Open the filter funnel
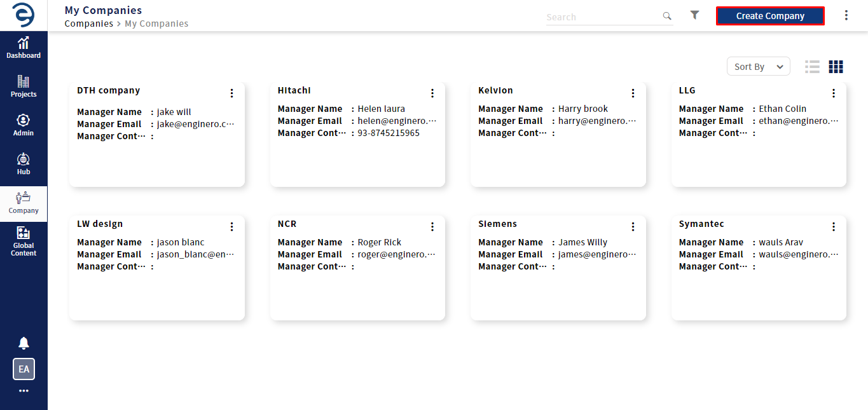Image resolution: width=868 pixels, height=410 pixels. tap(695, 15)
